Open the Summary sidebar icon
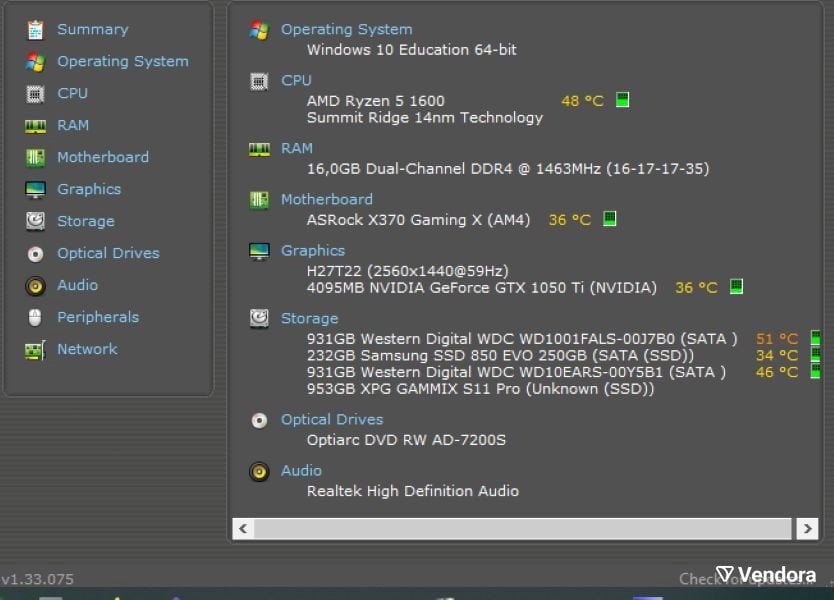The width and height of the screenshot is (834, 600). (35, 30)
